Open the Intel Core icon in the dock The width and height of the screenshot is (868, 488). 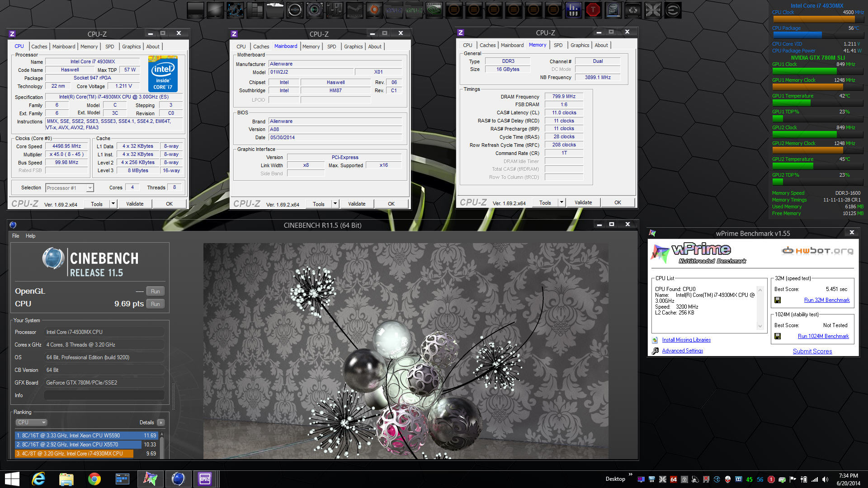coord(613,10)
